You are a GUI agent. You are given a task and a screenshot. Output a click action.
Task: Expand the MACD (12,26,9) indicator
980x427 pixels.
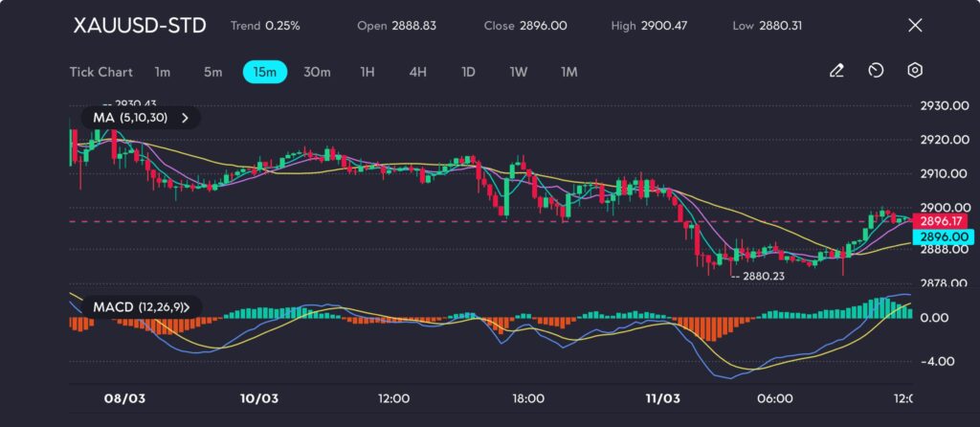pyautogui.click(x=141, y=307)
